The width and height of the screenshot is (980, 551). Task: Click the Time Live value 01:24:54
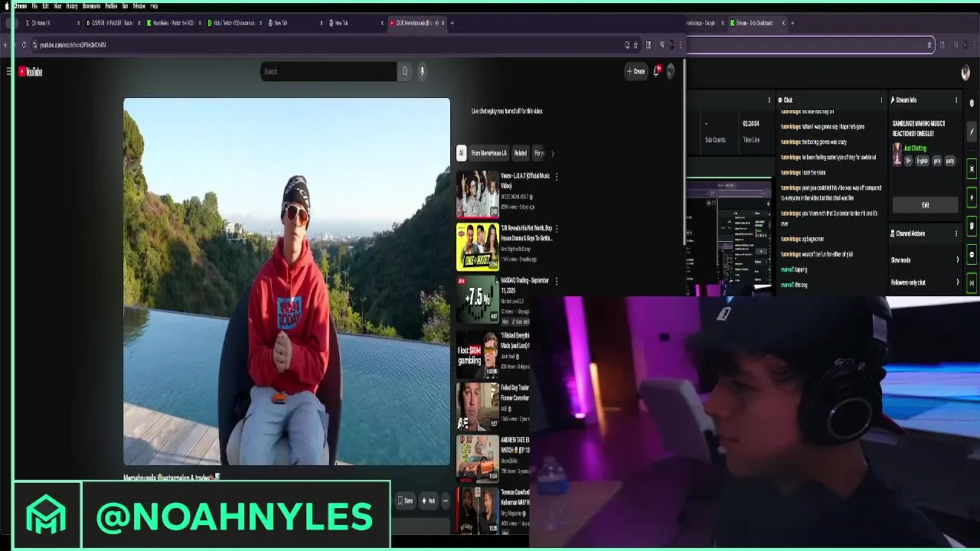[751, 123]
